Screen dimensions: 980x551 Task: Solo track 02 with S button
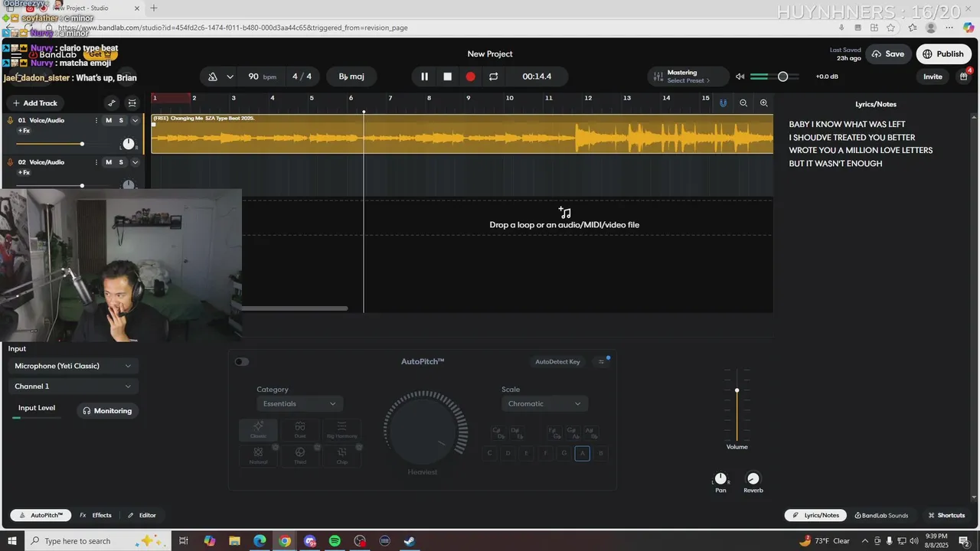pyautogui.click(x=121, y=162)
